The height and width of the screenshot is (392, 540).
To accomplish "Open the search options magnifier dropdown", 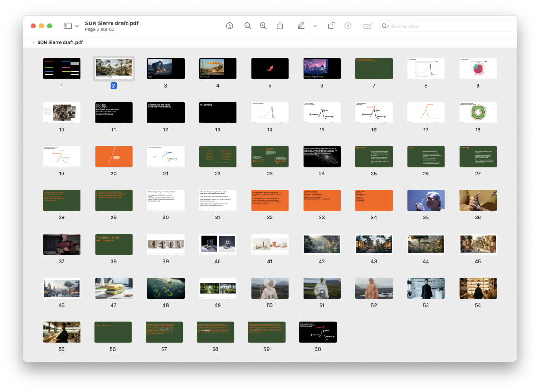I will pyautogui.click(x=386, y=27).
